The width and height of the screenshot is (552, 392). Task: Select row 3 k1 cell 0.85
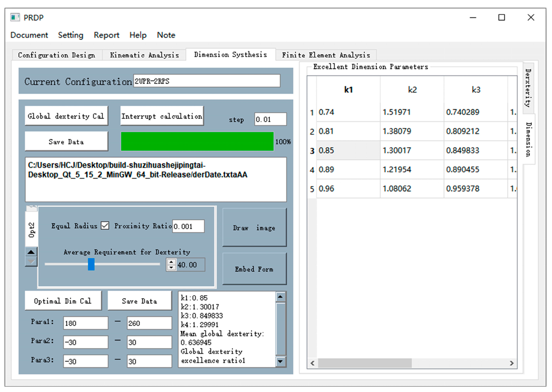tap(348, 150)
